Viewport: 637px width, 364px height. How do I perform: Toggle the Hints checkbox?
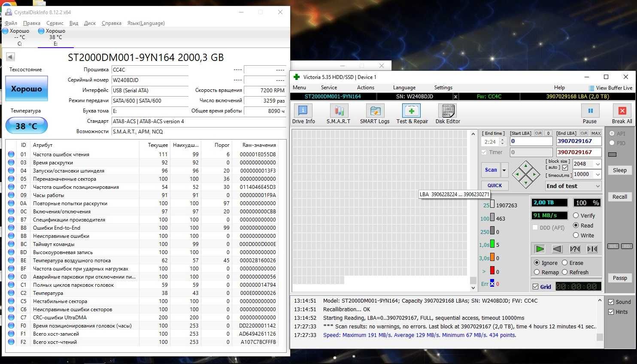click(x=611, y=312)
